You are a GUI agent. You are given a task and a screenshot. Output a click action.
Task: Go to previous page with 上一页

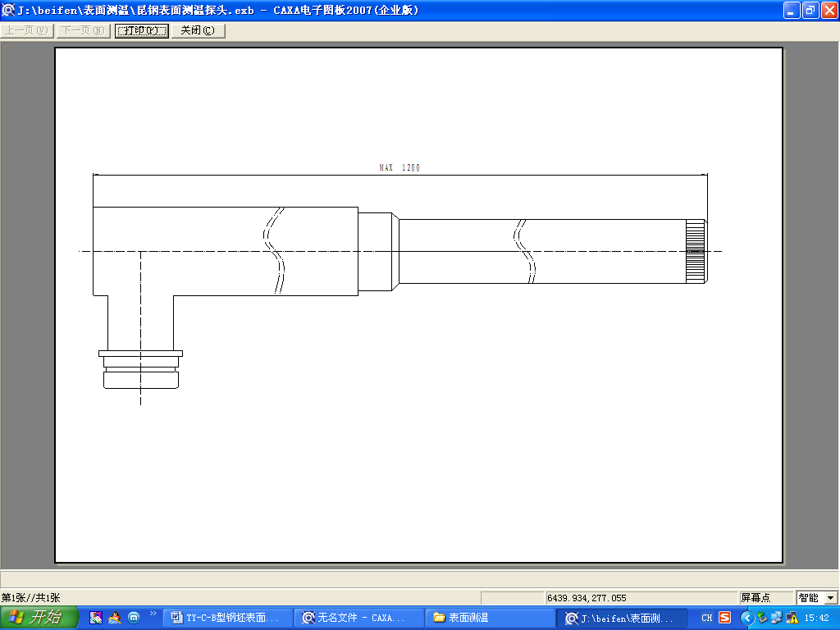(27, 30)
